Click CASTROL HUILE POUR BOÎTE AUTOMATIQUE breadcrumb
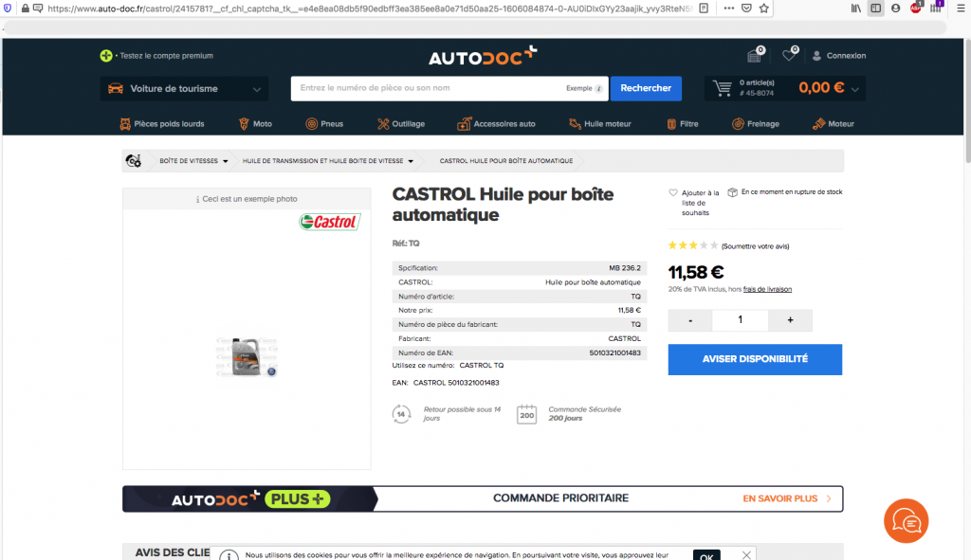The width and height of the screenshot is (971, 560). [506, 161]
